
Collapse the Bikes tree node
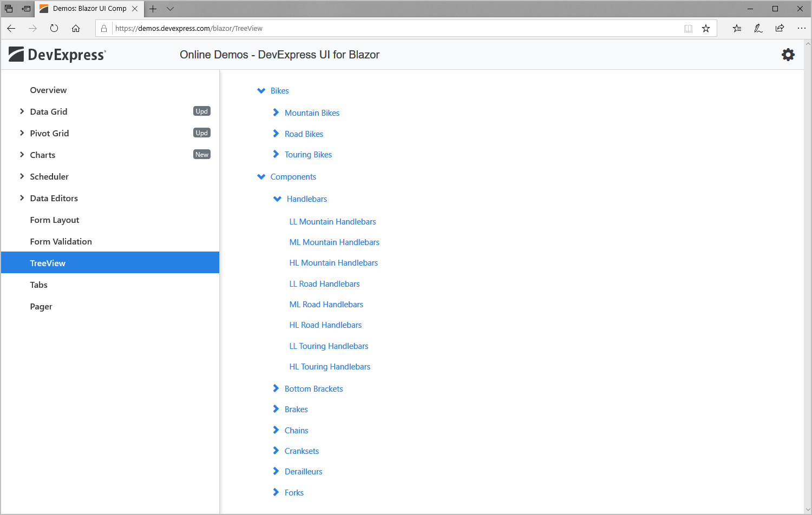pos(261,91)
